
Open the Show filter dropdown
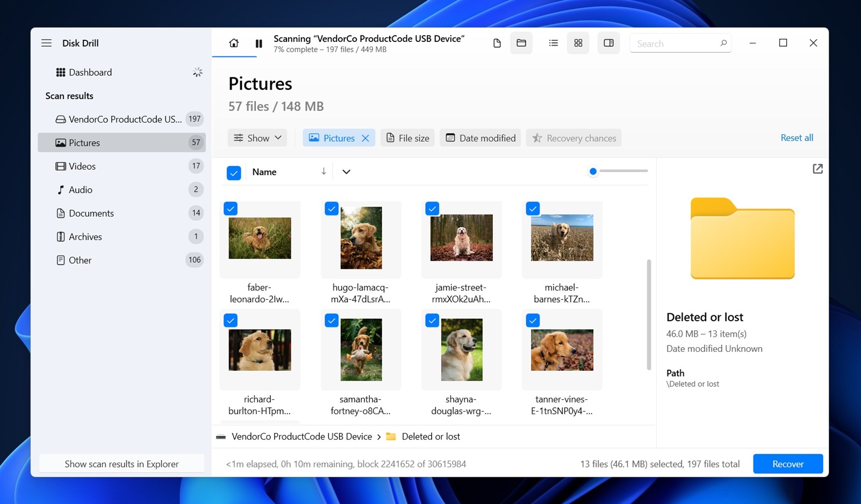click(257, 138)
